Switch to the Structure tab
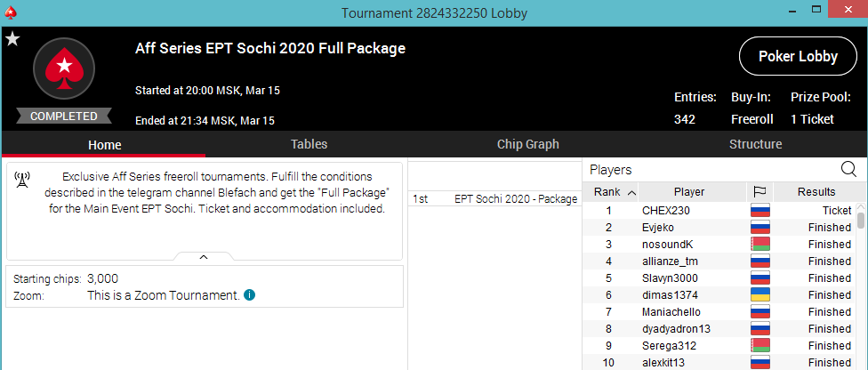The image size is (868, 370). tap(755, 144)
